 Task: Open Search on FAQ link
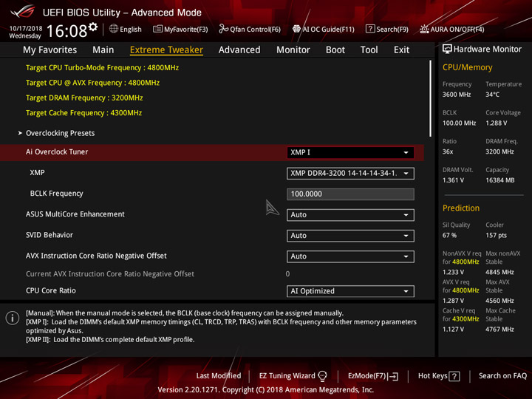click(502, 375)
